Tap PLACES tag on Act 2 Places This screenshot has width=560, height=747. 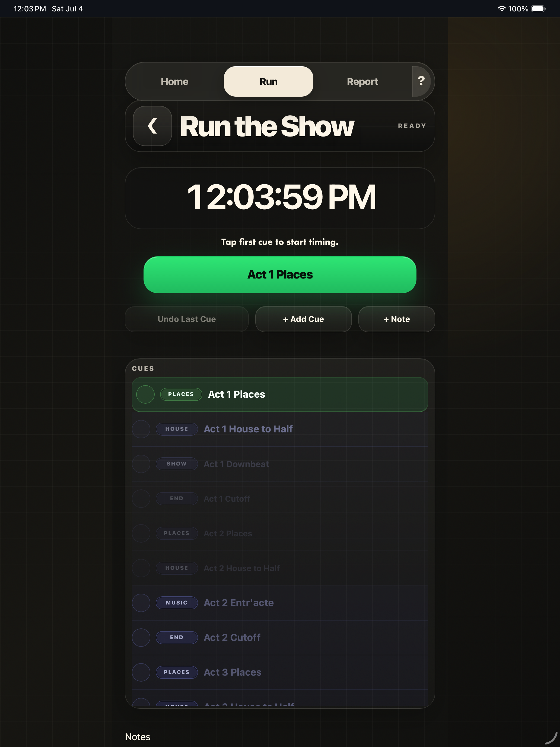177,534
